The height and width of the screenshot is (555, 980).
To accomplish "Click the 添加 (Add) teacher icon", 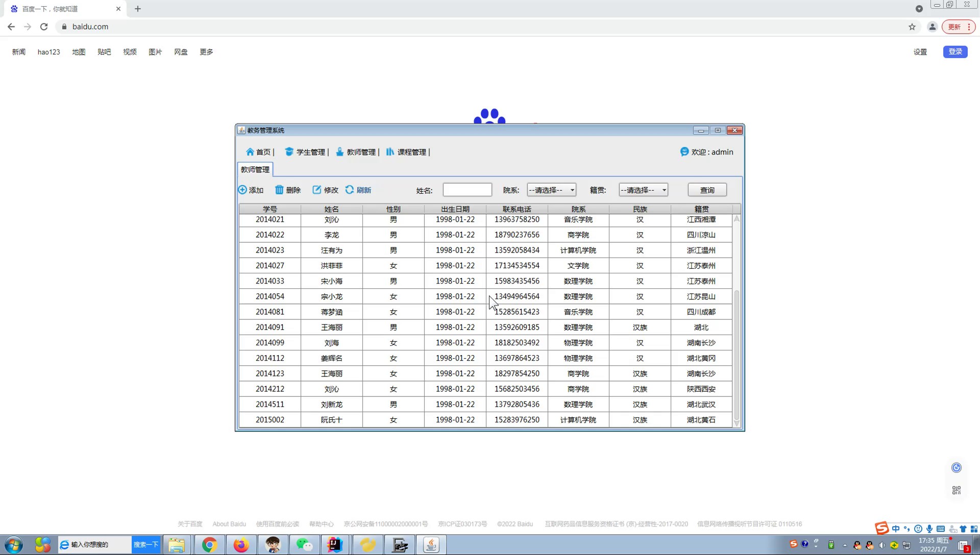I will click(x=242, y=190).
